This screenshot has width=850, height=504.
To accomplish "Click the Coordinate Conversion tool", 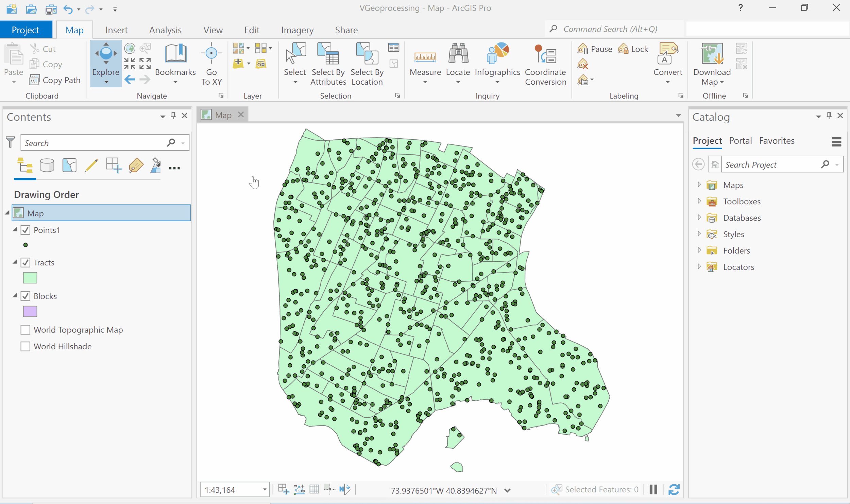I will (x=545, y=63).
